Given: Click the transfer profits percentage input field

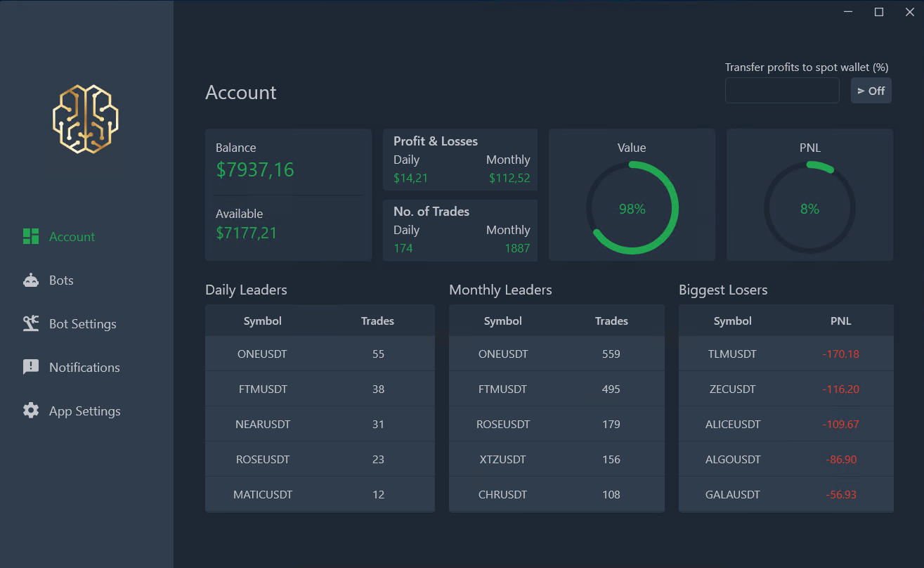Looking at the screenshot, I should (x=781, y=91).
